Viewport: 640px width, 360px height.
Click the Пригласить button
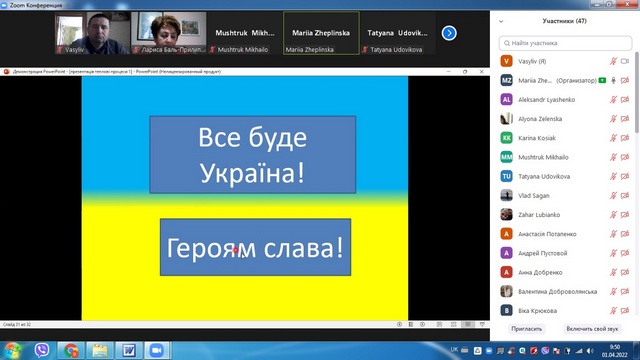pyautogui.click(x=527, y=329)
